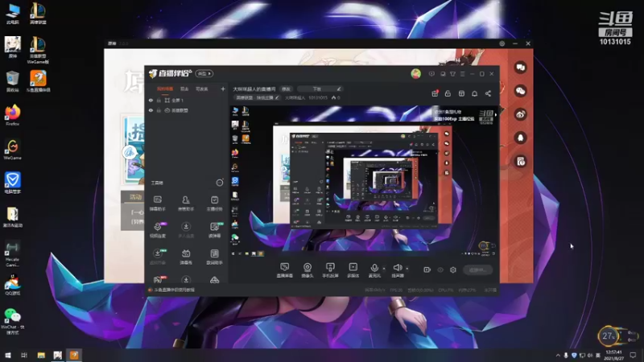The width and height of the screenshot is (644, 362).
Task: Toggle visibility of the fullscreen 1 source
Action: pyautogui.click(x=151, y=100)
